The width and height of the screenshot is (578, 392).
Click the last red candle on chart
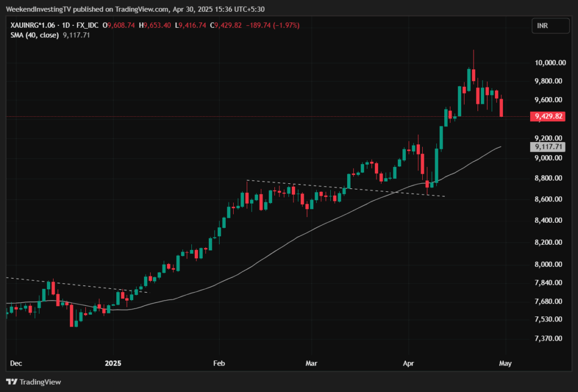pyautogui.click(x=501, y=107)
